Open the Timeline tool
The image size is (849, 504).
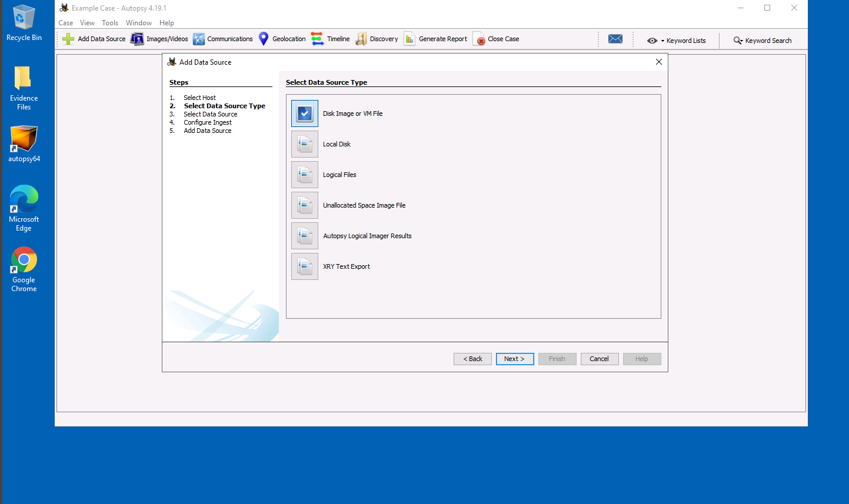331,39
